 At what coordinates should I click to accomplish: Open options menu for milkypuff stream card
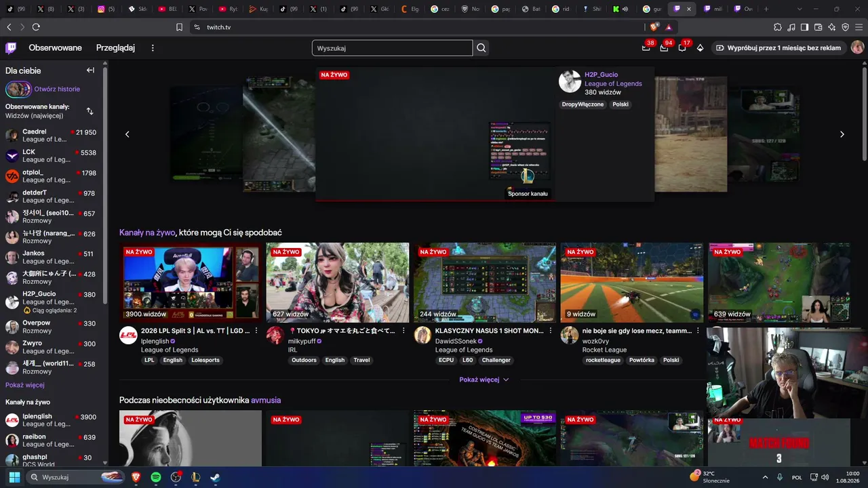point(403,331)
